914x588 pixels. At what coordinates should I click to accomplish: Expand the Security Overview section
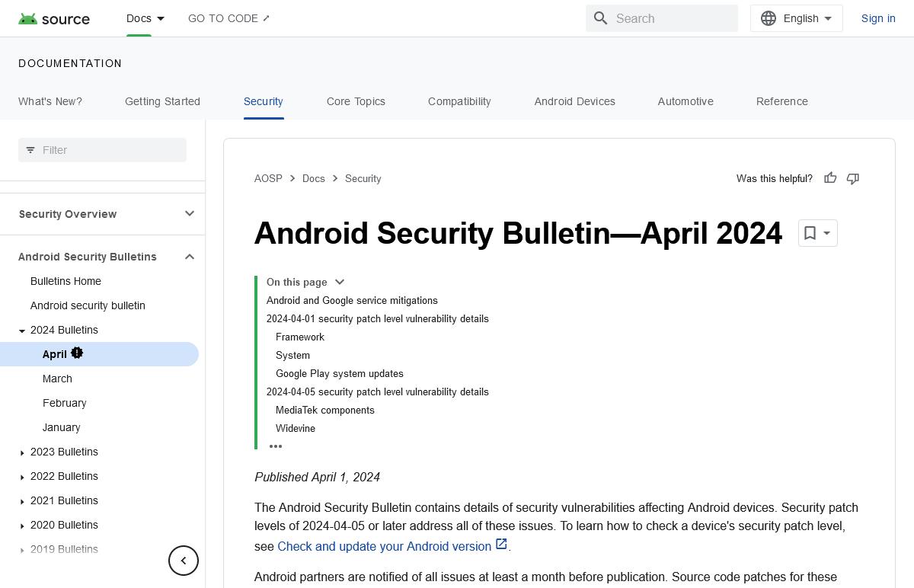tap(190, 214)
